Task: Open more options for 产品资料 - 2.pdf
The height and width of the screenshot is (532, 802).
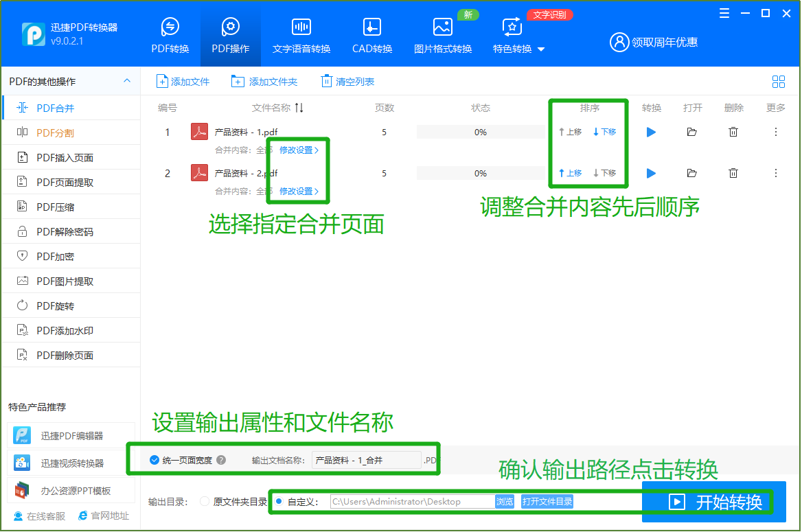Action: (x=776, y=174)
